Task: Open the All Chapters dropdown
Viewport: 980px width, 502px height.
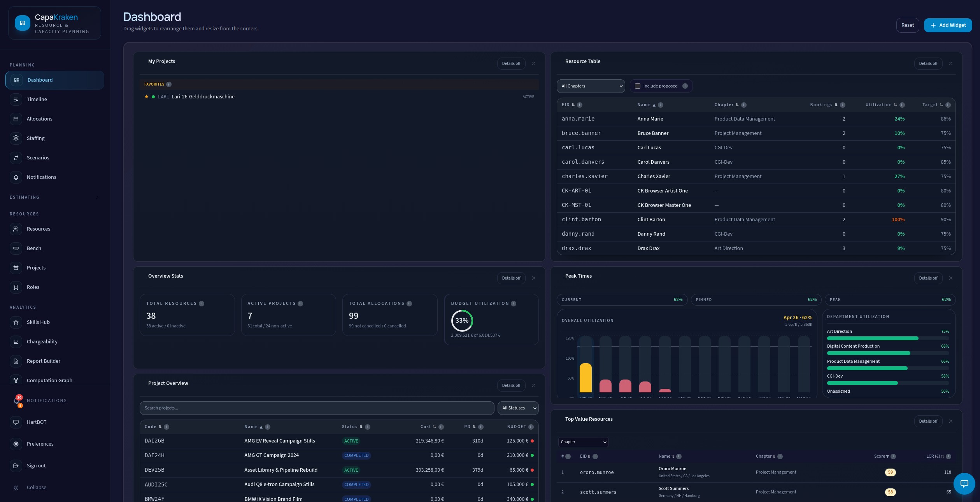Action: pyautogui.click(x=591, y=86)
